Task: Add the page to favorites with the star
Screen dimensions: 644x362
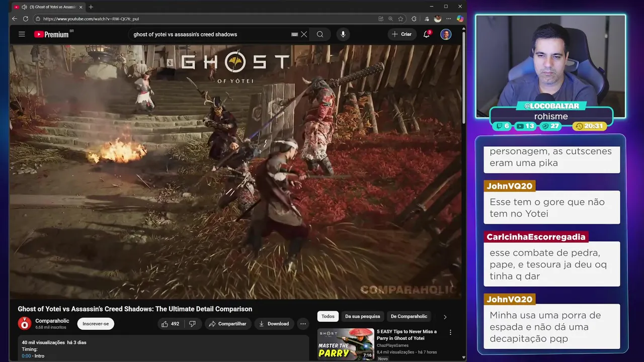Action: click(400, 19)
